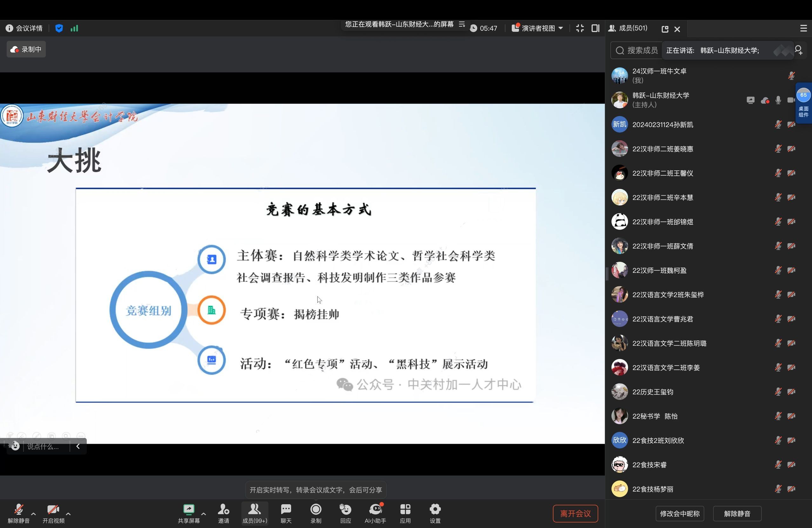Open the share screen button
The image size is (812, 528).
point(189,513)
